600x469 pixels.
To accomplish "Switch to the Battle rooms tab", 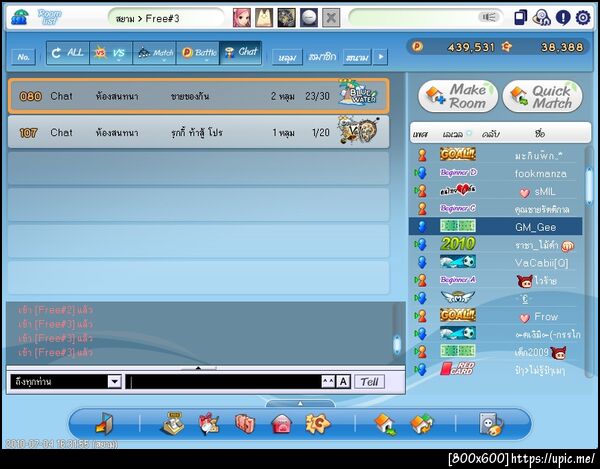I will 198,53.
